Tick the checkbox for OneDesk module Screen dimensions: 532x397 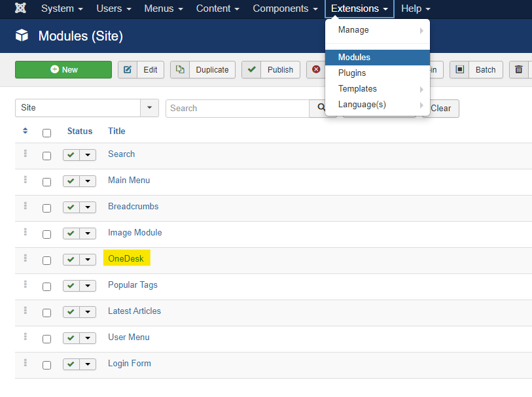tap(46, 260)
